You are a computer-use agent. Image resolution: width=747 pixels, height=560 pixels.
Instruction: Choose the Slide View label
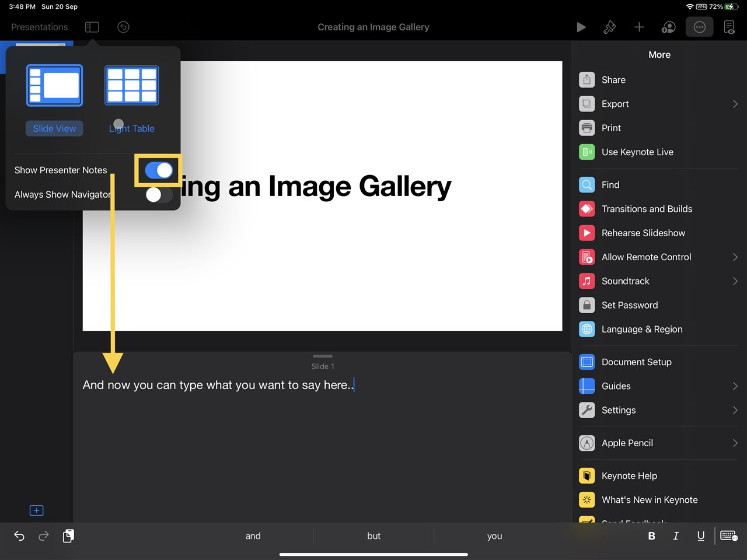54,128
